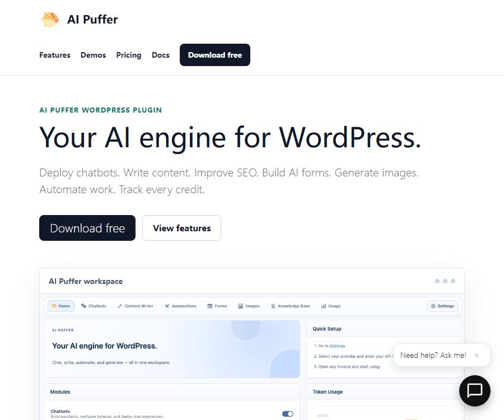This screenshot has width=504, height=420.
Task: Click 'AI PUFFER WORDPRESS PLUGIN' label
Action: point(101,110)
